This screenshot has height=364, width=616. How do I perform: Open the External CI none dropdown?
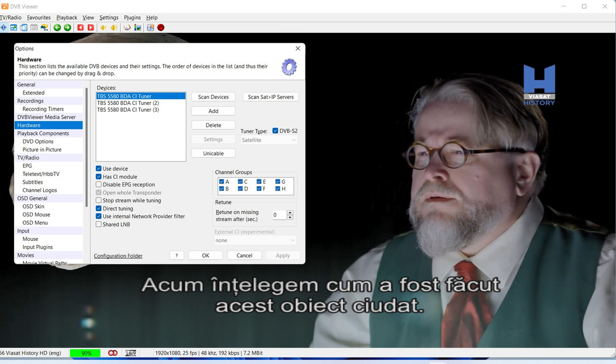255,240
